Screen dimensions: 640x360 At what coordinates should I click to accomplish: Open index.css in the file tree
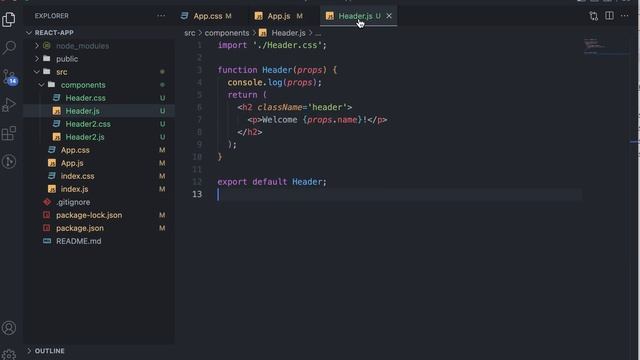(77, 176)
